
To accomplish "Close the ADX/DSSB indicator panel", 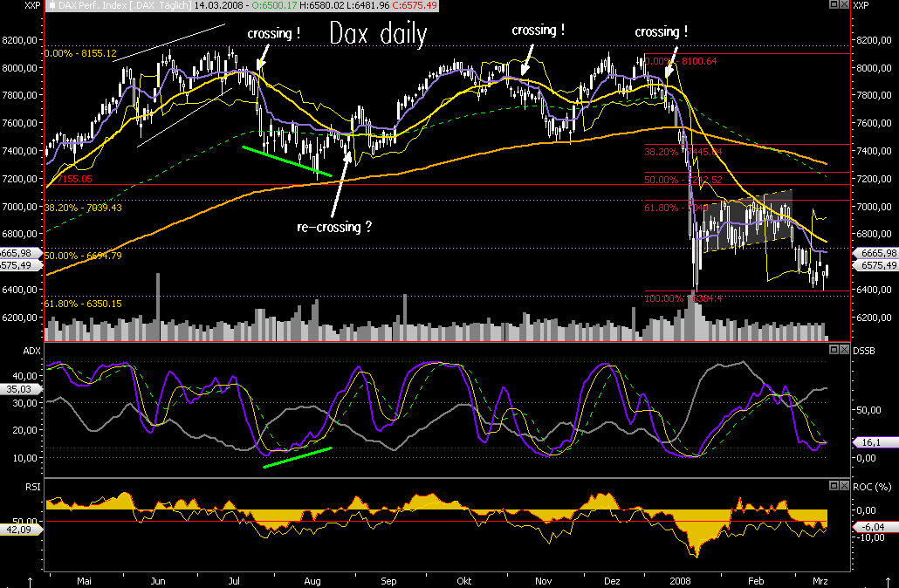I will (844, 349).
